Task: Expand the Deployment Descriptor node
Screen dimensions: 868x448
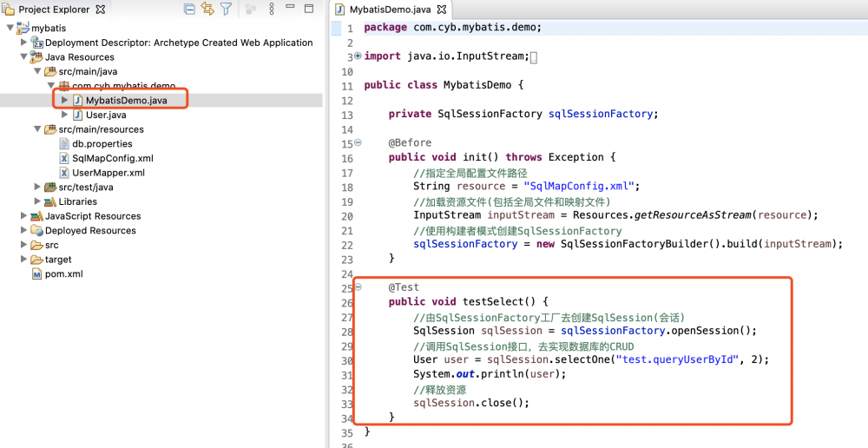Action: [x=23, y=42]
